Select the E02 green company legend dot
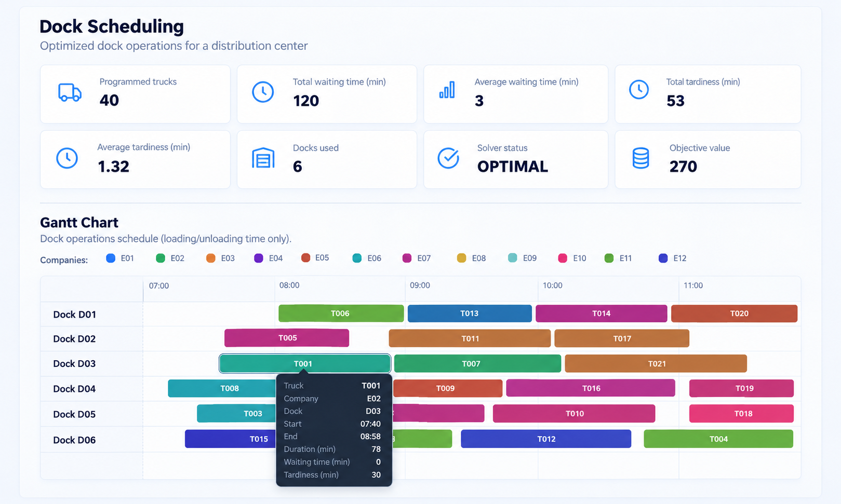 coord(161,258)
